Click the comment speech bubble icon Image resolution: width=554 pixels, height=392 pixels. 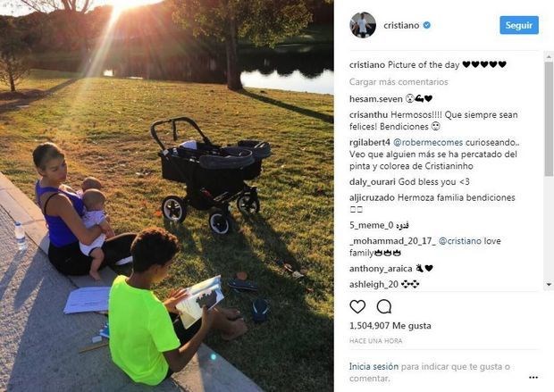(383, 306)
